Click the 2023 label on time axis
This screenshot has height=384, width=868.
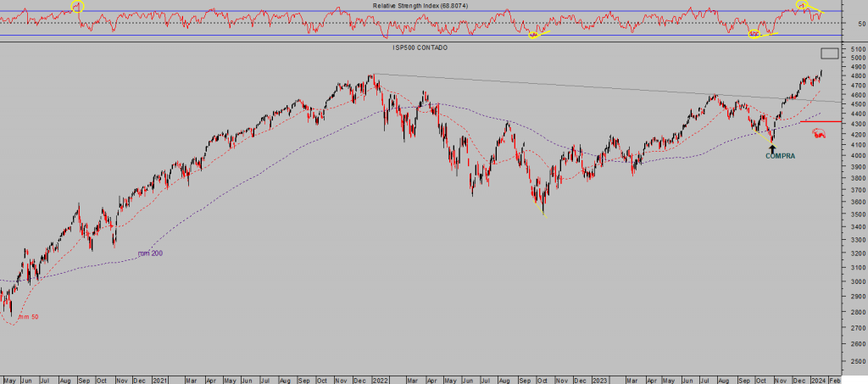[x=599, y=381]
